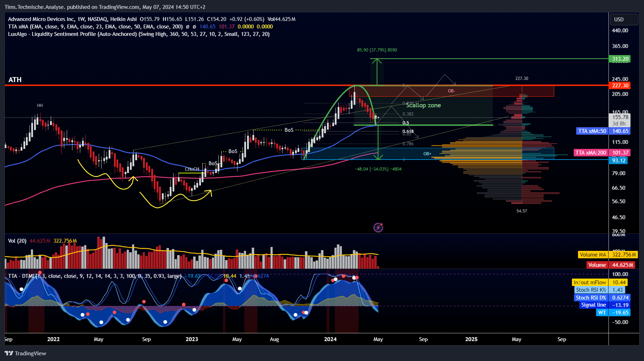The height and width of the screenshot is (361, 644).
Task: Click 2024 on the time axis
Action: 330,339
